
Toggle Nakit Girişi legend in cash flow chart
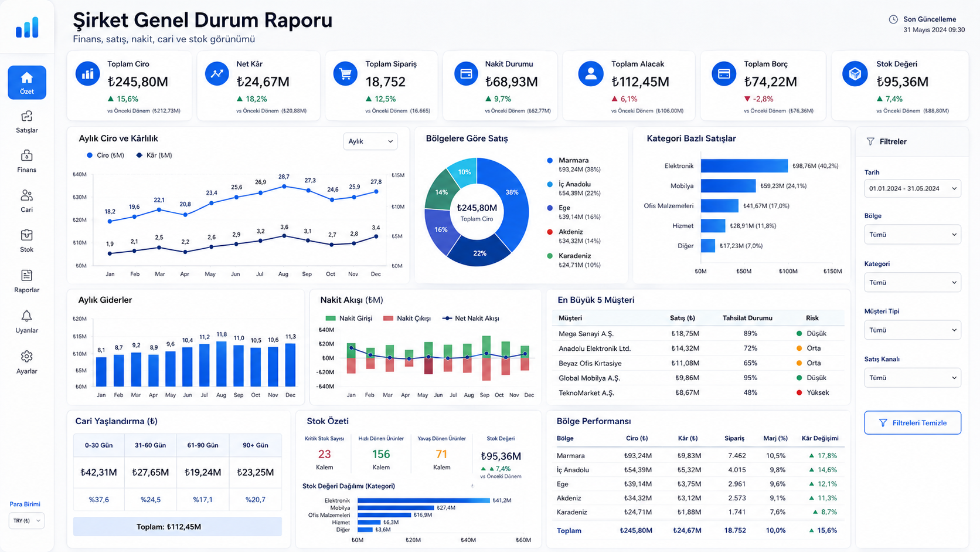(349, 319)
